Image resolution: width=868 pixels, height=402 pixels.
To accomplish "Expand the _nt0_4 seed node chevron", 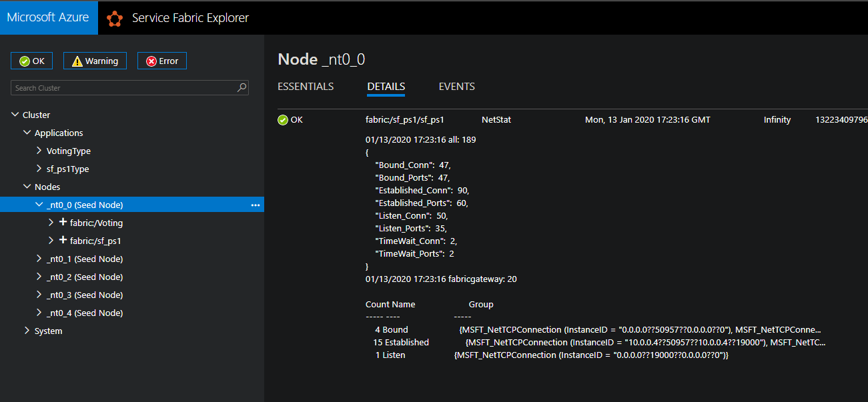I will [39, 313].
